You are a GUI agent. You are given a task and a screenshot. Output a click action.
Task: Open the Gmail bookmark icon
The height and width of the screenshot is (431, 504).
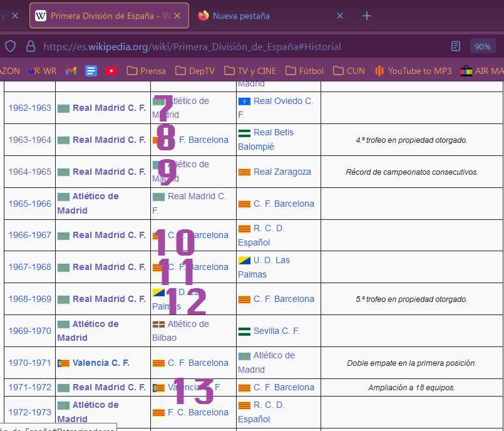click(x=71, y=71)
